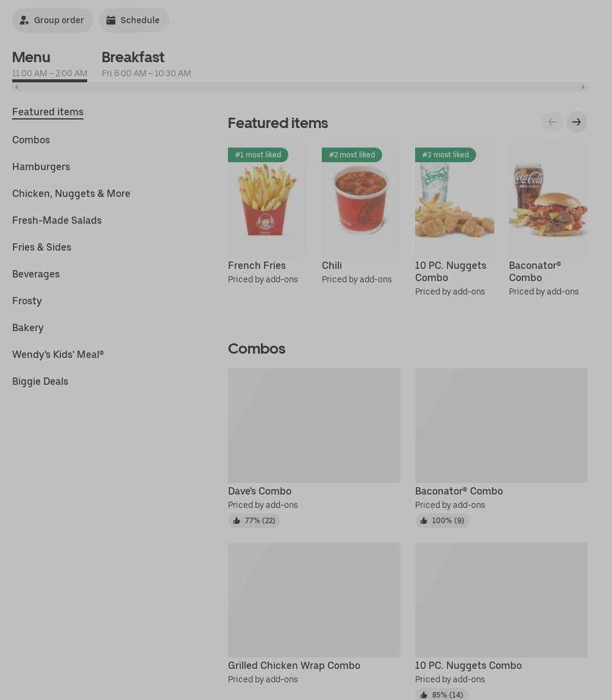This screenshot has width=612, height=700.
Task: Jump to the Frosty section
Action: [x=27, y=301]
